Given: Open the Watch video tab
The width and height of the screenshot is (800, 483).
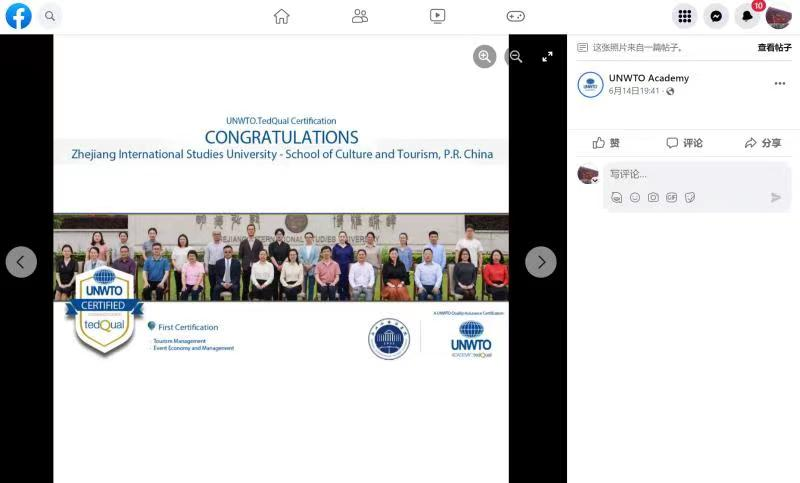Looking at the screenshot, I should click(x=437, y=16).
